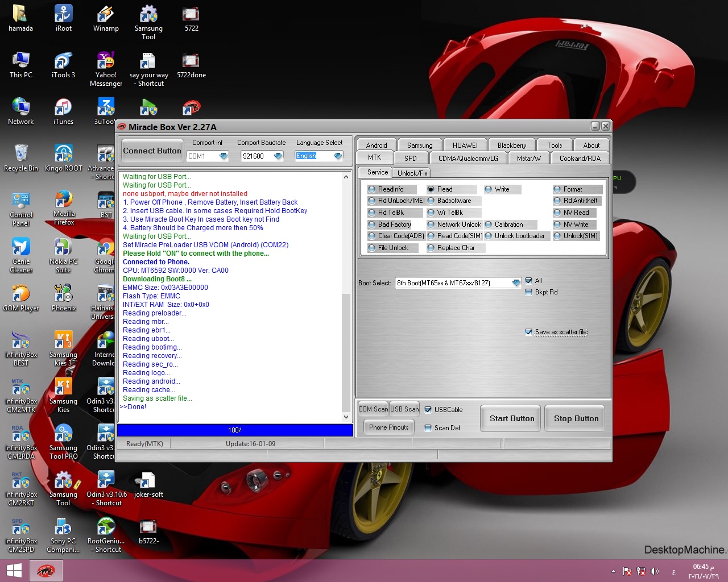Screen dimensions: 728x582
Task: Click the COM Scan button
Action: point(373,409)
